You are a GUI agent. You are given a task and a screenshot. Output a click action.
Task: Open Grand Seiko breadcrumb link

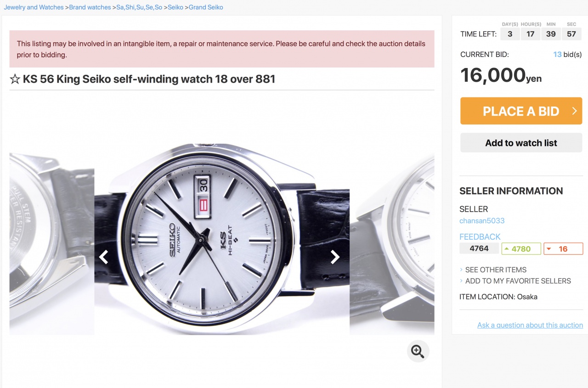[x=206, y=7]
